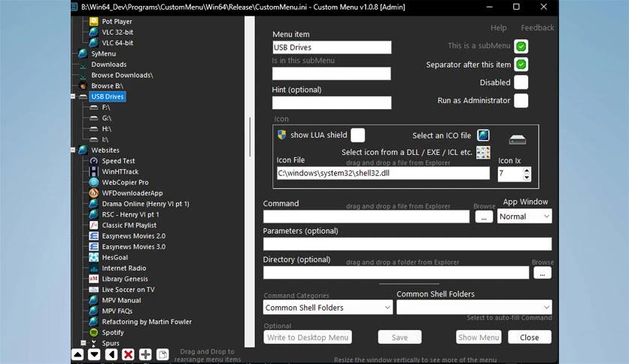This screenshot has width=629, height=364.
Task: Browse for a Command file
Action: coord(484,217)
